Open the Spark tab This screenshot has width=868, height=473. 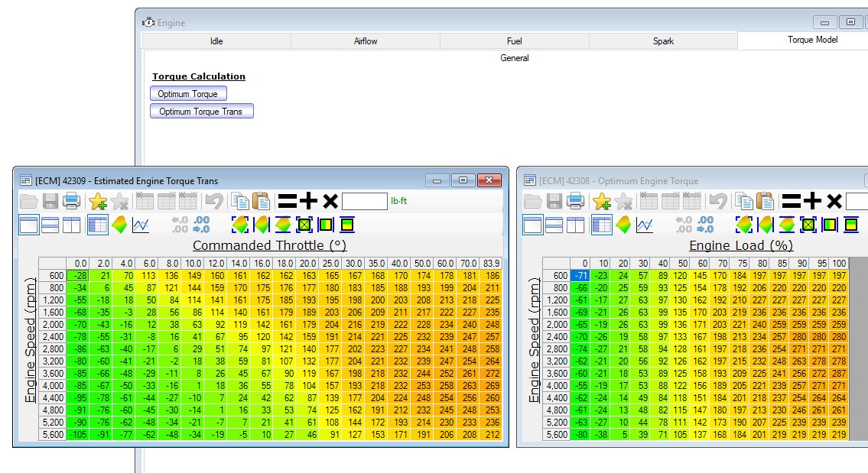(663, 41)
